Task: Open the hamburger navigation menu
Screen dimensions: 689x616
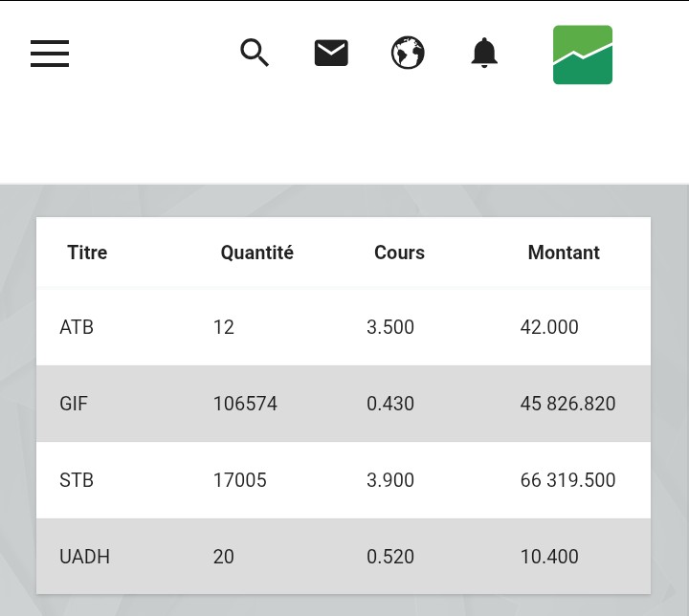Action: (50, 54)
